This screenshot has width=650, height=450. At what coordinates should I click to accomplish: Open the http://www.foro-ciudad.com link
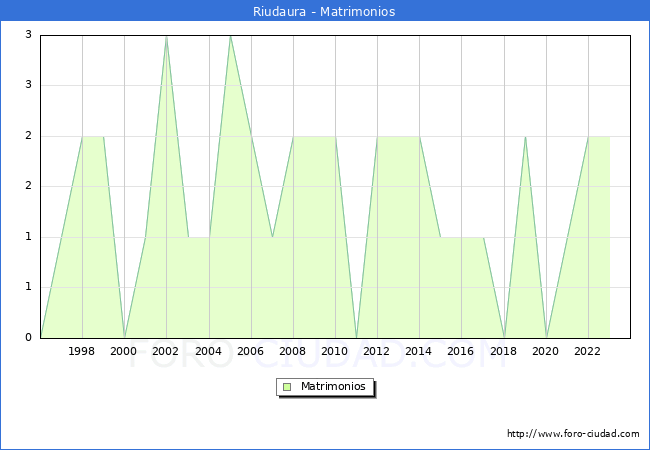pyautogui.click(x=573, y=433)
